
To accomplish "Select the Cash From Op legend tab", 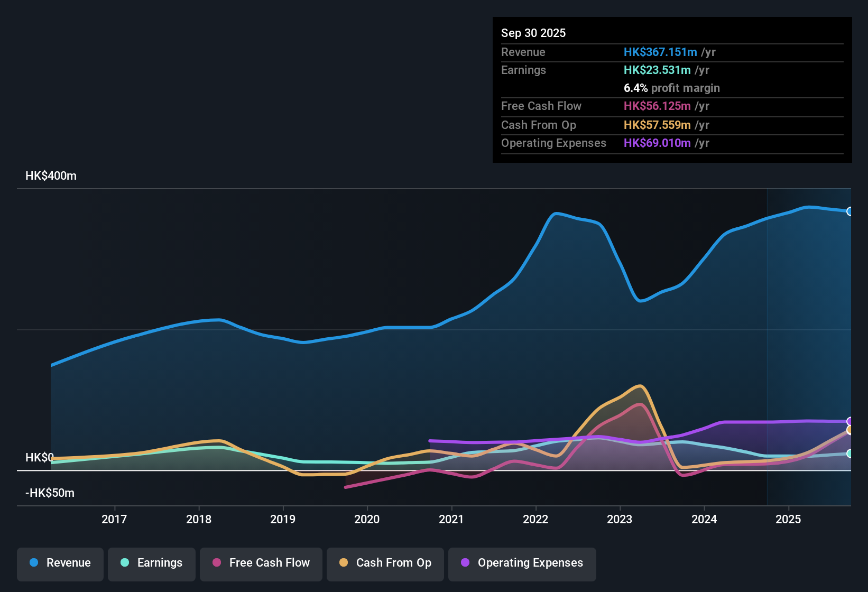I will coord(385,563).
